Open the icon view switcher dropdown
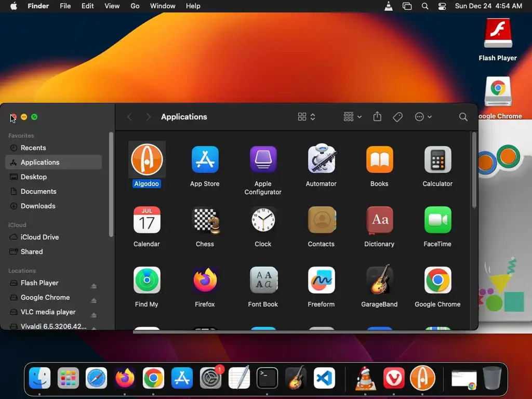Image resolution: width=532 pixels, height=399 pixels. (x=307, y=117)
